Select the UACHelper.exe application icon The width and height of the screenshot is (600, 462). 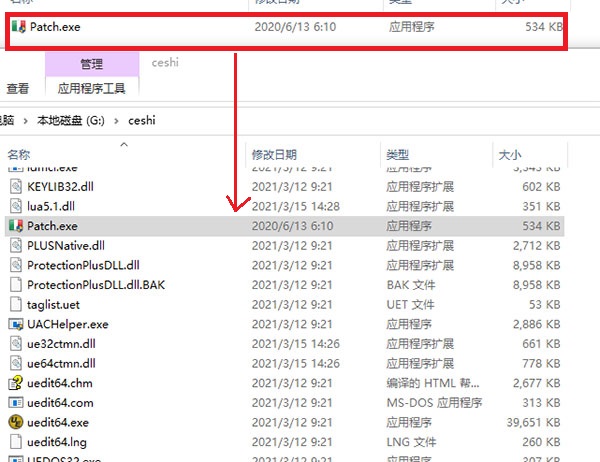16,324
